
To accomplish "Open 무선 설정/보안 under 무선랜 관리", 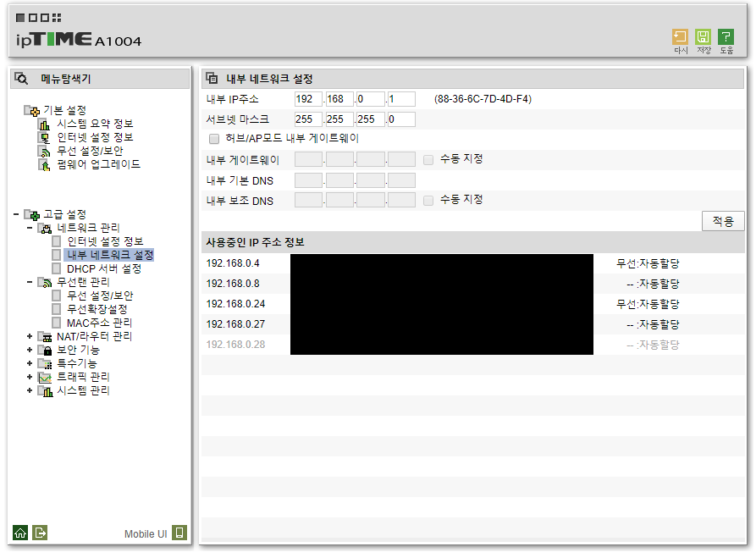I will [x=100, y=296].
